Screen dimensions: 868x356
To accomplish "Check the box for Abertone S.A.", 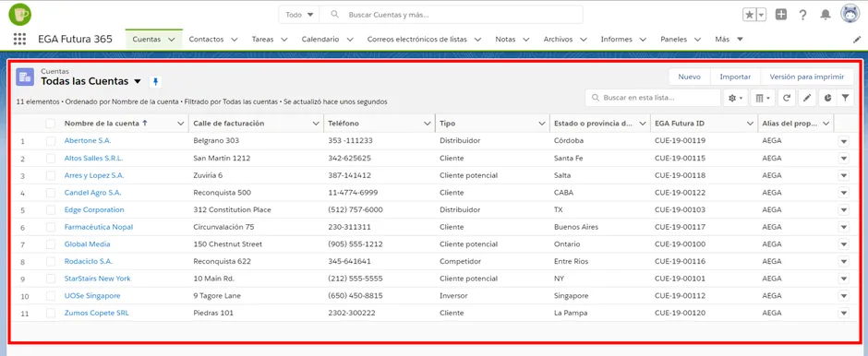I will tap(51, 141).
